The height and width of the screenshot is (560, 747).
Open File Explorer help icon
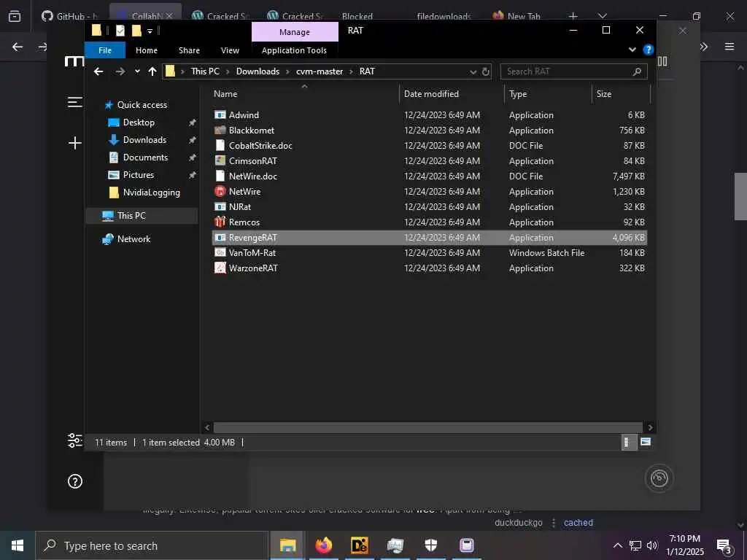click(x=648, y=50)
